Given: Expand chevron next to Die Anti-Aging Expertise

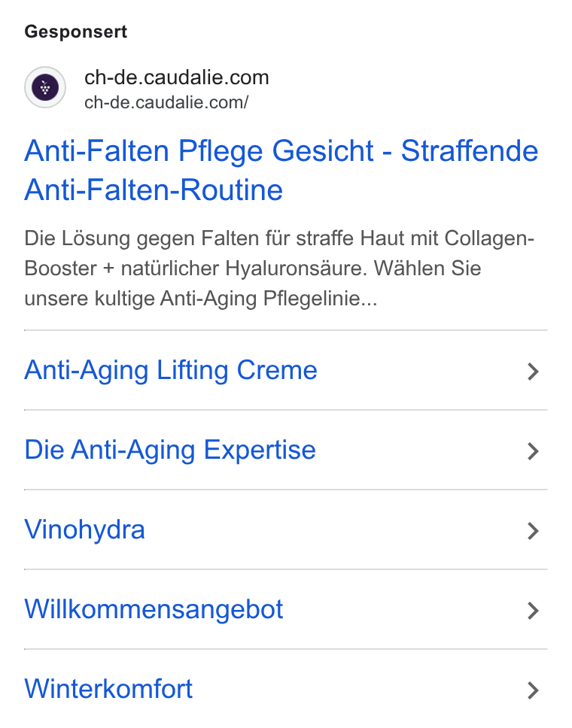Looking at the screenshot, I should pos(533,451).
